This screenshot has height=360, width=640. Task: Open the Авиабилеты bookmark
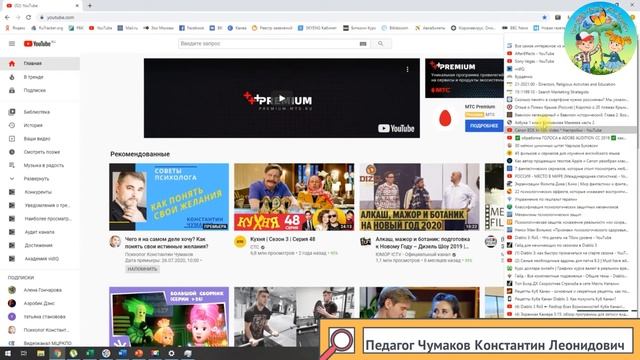430,28
